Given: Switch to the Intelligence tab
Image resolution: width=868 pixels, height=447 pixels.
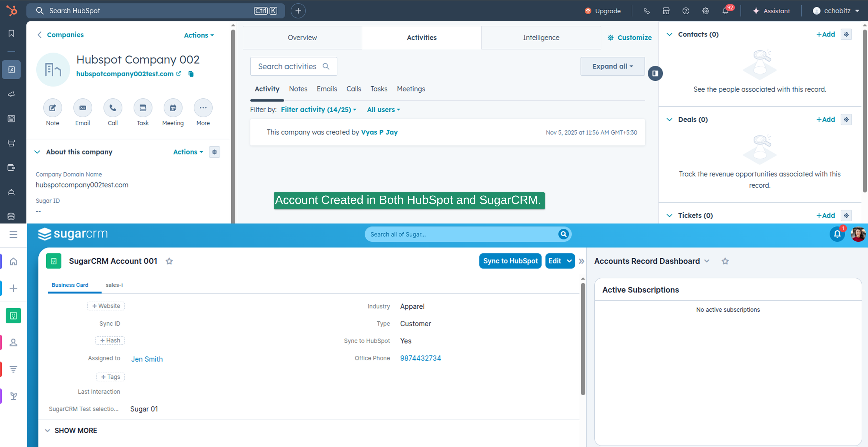Looking at the screenshot, I should 541,37.
